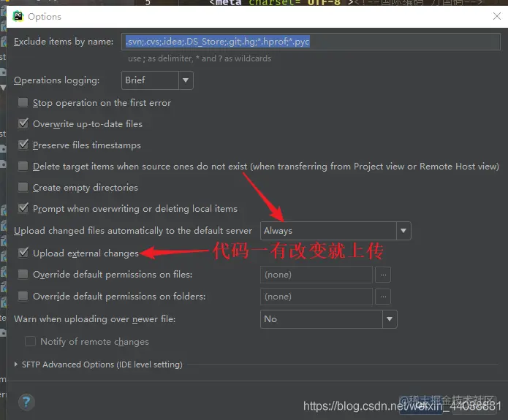Enable Override default permissions on folders
The image size is (508, 420).
[23, 296]
